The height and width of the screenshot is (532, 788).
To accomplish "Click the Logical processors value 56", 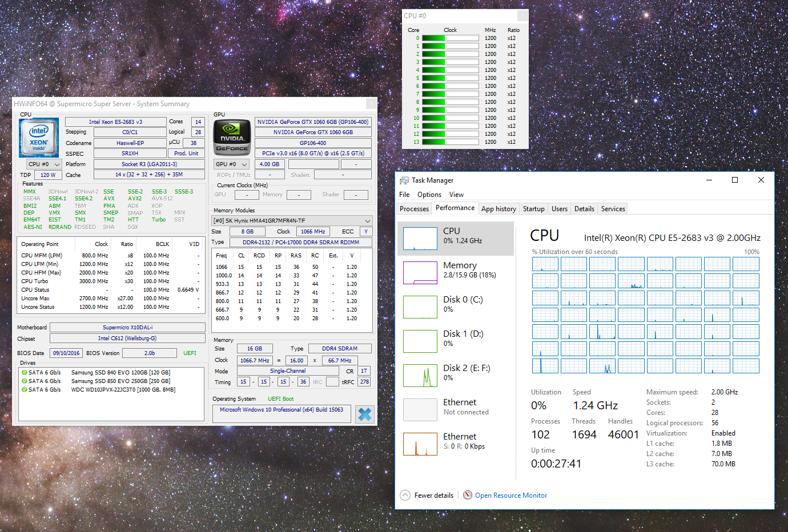I will pos(715,423).
